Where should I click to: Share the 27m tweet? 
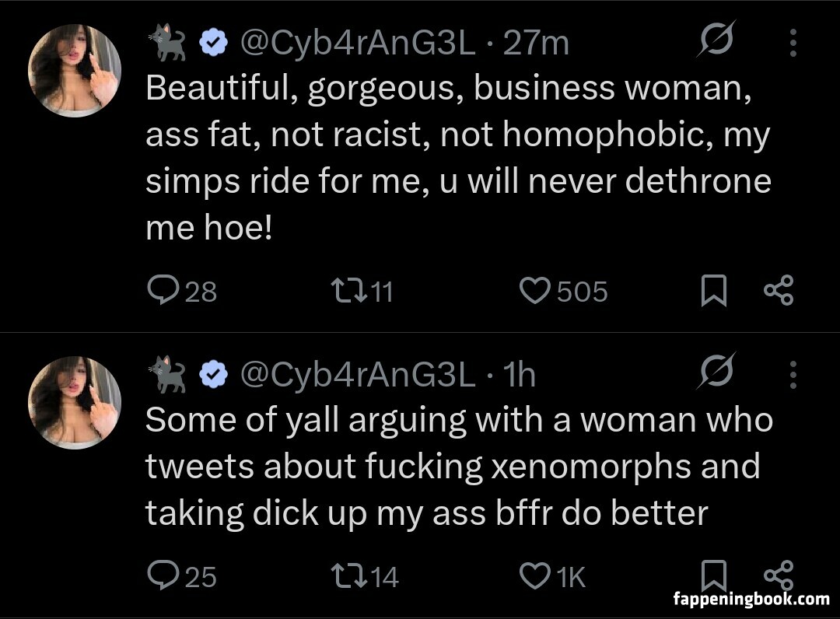click(779, 291)
